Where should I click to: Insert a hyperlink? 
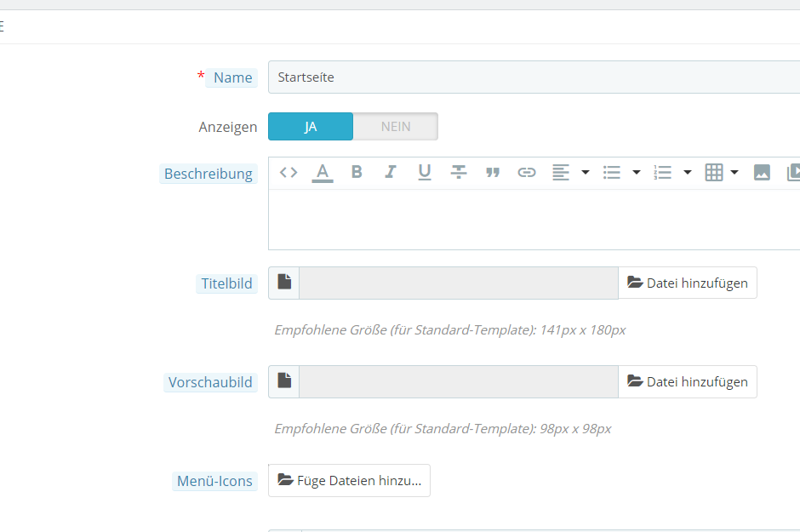pos(527,173)
